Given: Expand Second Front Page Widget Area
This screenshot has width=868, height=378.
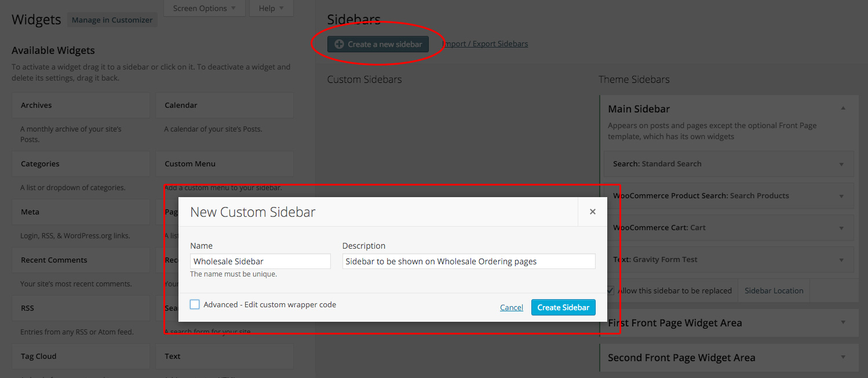Looking at the screenshot, I should [x=843, y=358].
